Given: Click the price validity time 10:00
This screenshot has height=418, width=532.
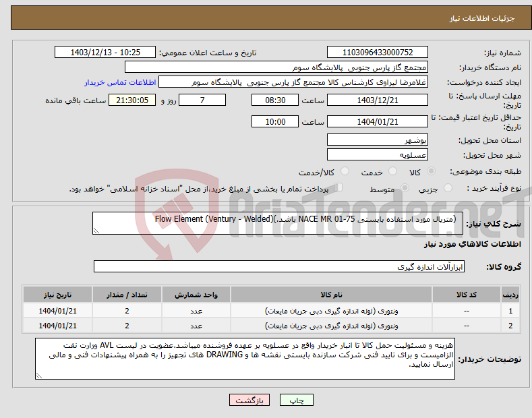Looking at the screenshot, I should (x=275, y=121).
